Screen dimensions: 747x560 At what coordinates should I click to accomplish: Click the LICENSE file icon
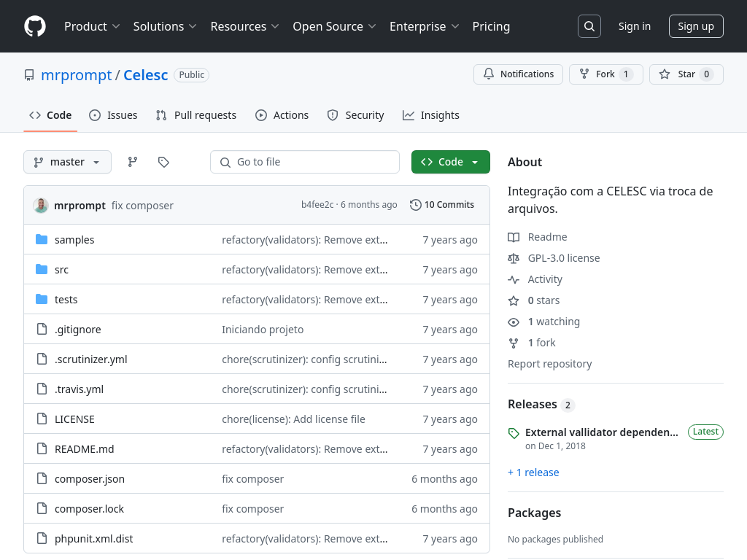click(x=42, y=419)
